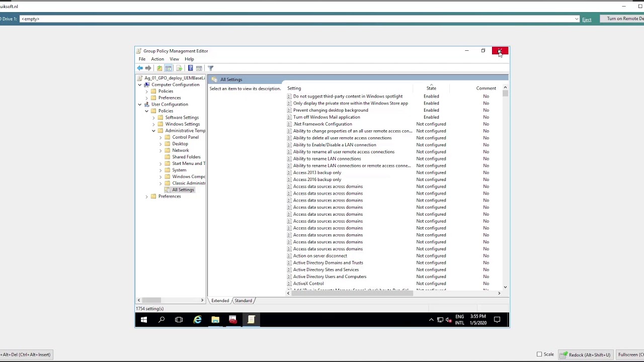Screen dimensions: 644x362
Task: Click the Export List toolbar icon
Action: [179, 68]
